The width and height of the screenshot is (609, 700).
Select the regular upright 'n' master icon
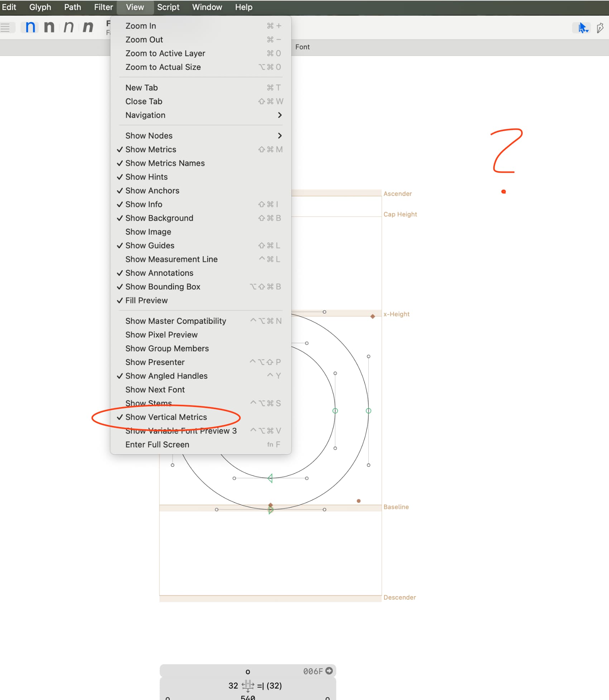[30, 27]
